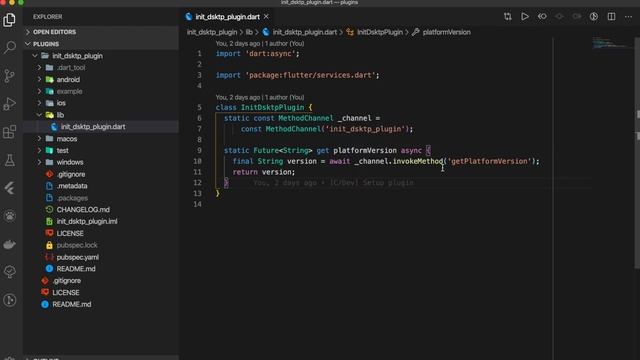Open init_dsktp_plugin.dart in the file tree

(100, 127)
